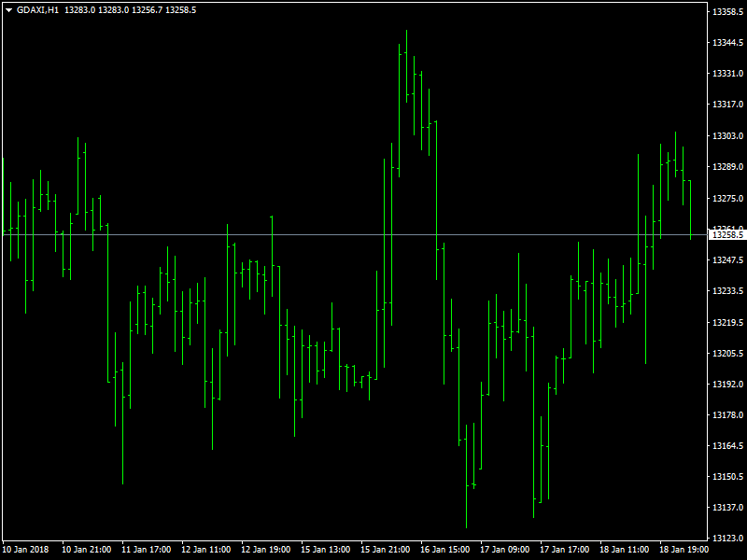Click the 13164.5 price axis label
Screen dimensions: 747x560
(x=727, y=446)
